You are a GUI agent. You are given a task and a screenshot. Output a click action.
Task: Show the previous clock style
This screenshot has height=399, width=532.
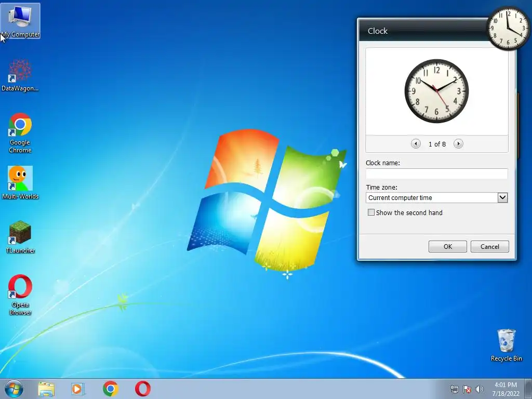tap(416, 144)
